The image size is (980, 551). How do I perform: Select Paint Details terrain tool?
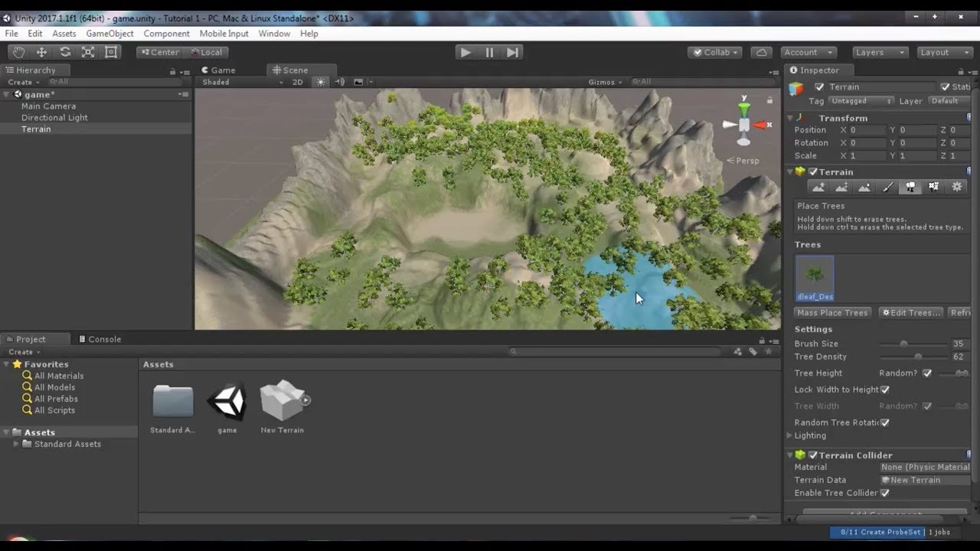[x=933, y=187]
